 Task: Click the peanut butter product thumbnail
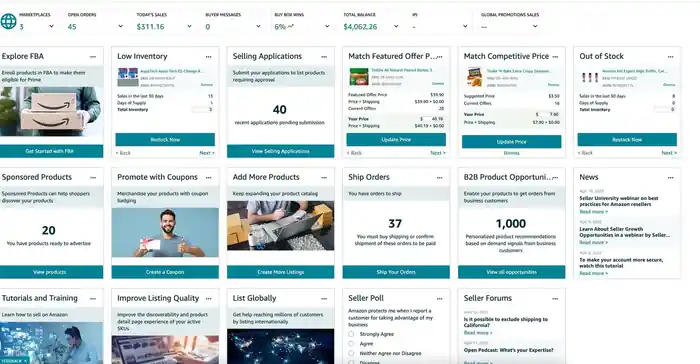[x=358, y=77]
